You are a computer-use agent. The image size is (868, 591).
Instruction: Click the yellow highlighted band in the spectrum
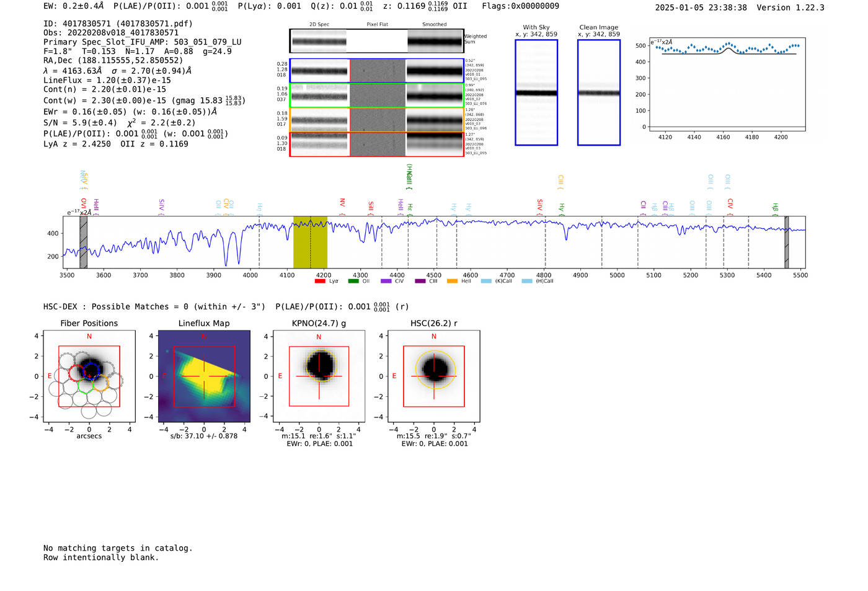pos(310,242)
